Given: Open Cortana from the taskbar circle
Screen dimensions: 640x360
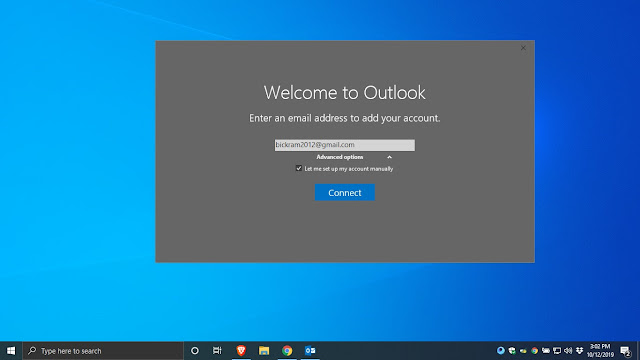Looking at the screenshot, I should tap(195, 351).
